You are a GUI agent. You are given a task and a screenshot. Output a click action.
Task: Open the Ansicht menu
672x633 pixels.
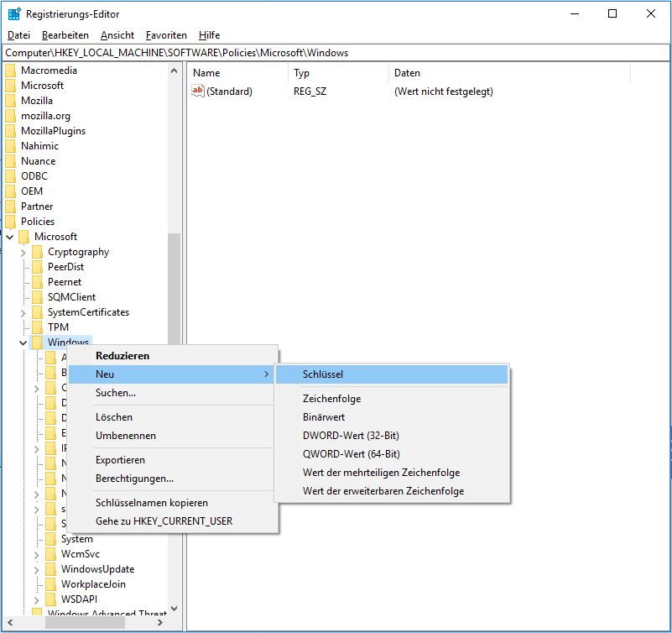tap(117, 35)
